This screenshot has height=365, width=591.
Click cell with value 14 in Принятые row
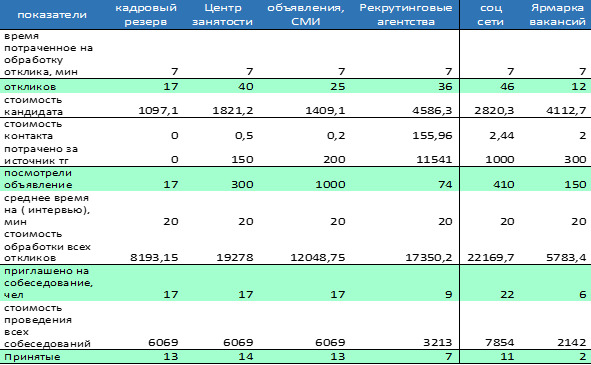pos(245,357)
